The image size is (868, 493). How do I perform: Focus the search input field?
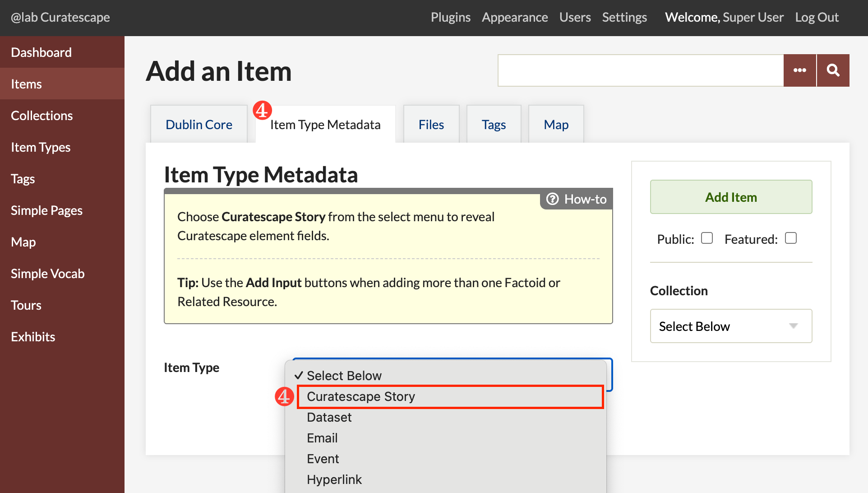tap(641, 70)
